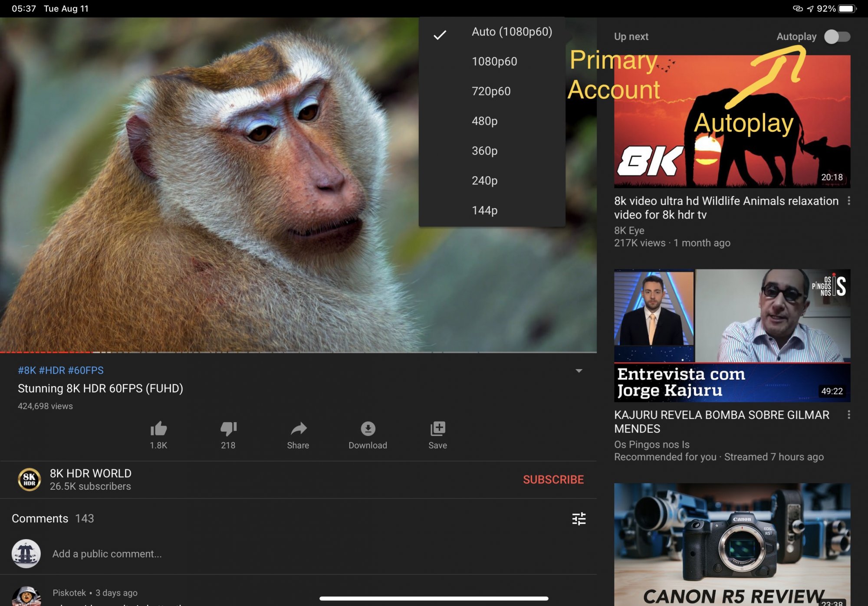Open the #60FPS hashtag link
Viewport: 868px width, 606px height.
coord(85,370)
